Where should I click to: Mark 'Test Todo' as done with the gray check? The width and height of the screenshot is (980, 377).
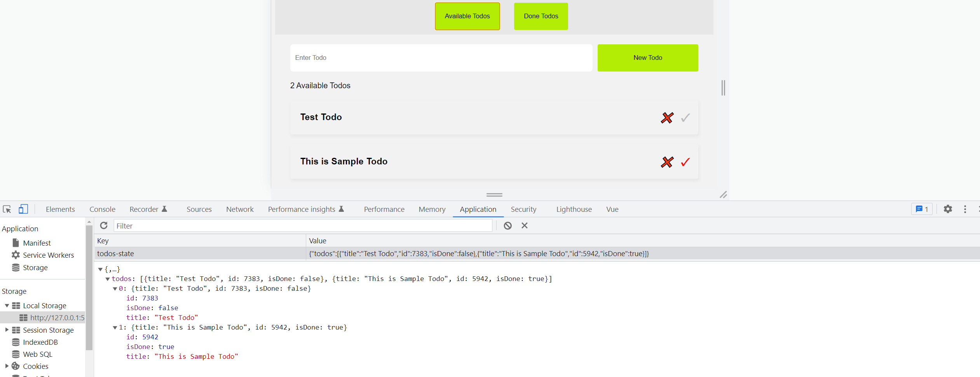click(685, 117)
